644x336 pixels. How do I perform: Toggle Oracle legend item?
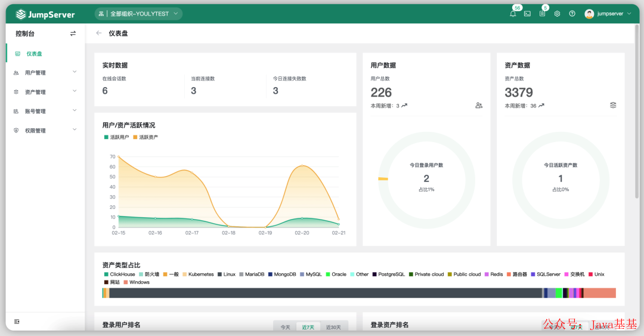(336, 275)
